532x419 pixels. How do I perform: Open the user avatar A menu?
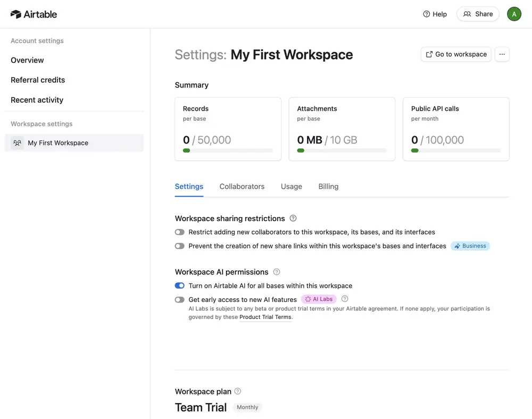[514, 14]
